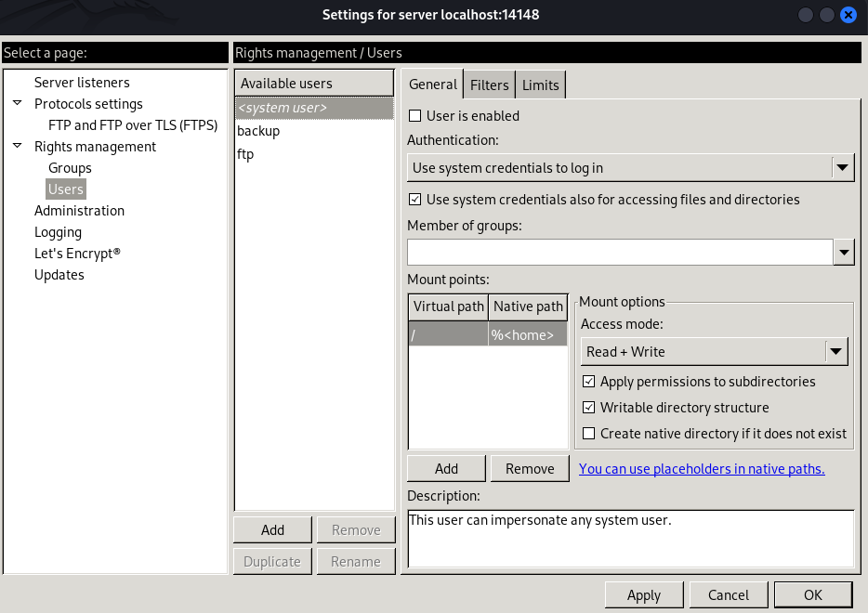Click the Available users column header
Image resolution: width=868 pixels, height=613 pixels.
[x=314, y=84]
